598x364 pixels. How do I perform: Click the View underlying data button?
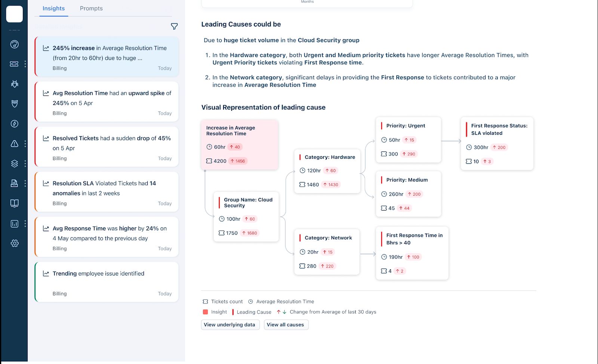(x=229, y=325)
